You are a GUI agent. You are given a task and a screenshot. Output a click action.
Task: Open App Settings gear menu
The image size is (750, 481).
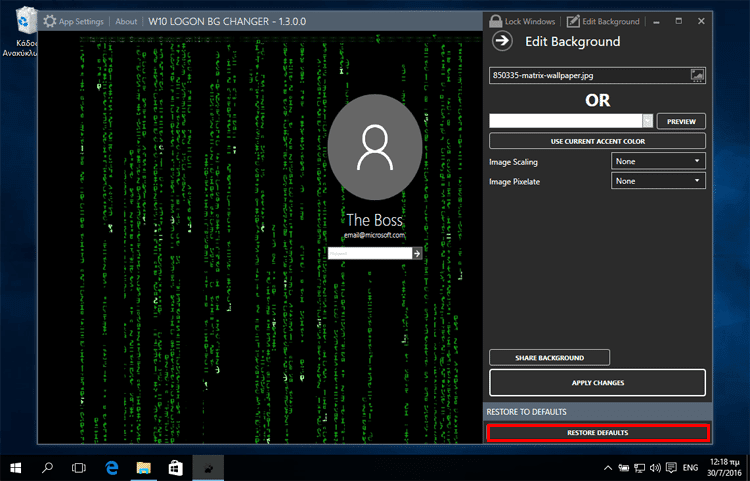(x=73, y=22)
